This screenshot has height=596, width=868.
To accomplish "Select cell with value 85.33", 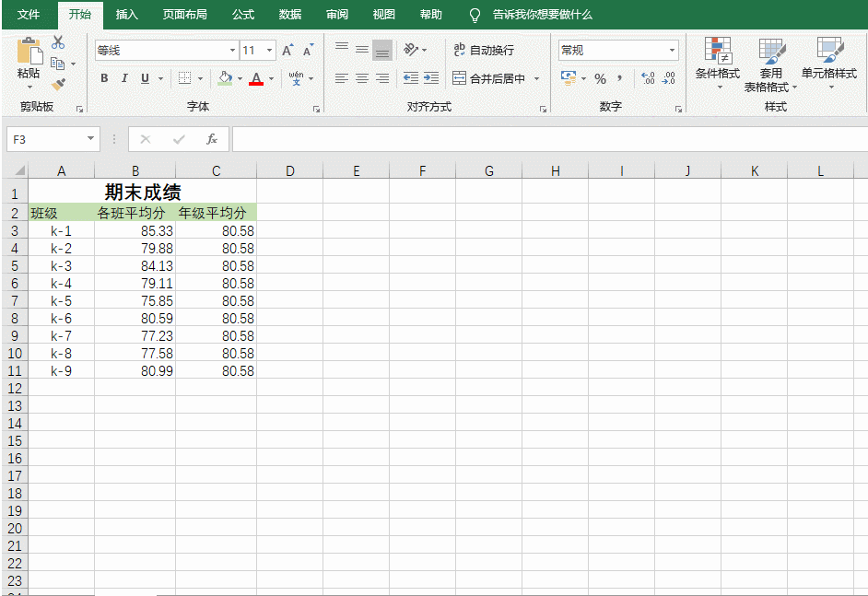I will pyautogui.click(x=135, y=231).
